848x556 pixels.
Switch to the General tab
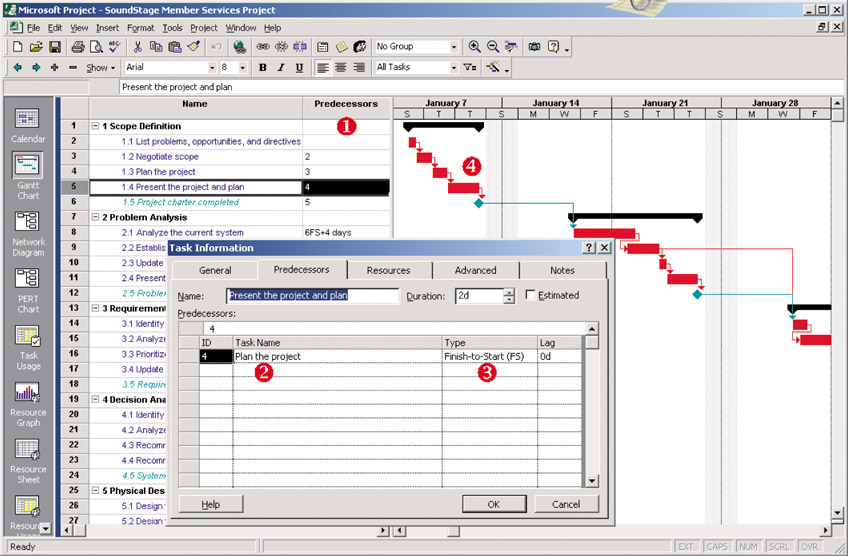point(215,270)
